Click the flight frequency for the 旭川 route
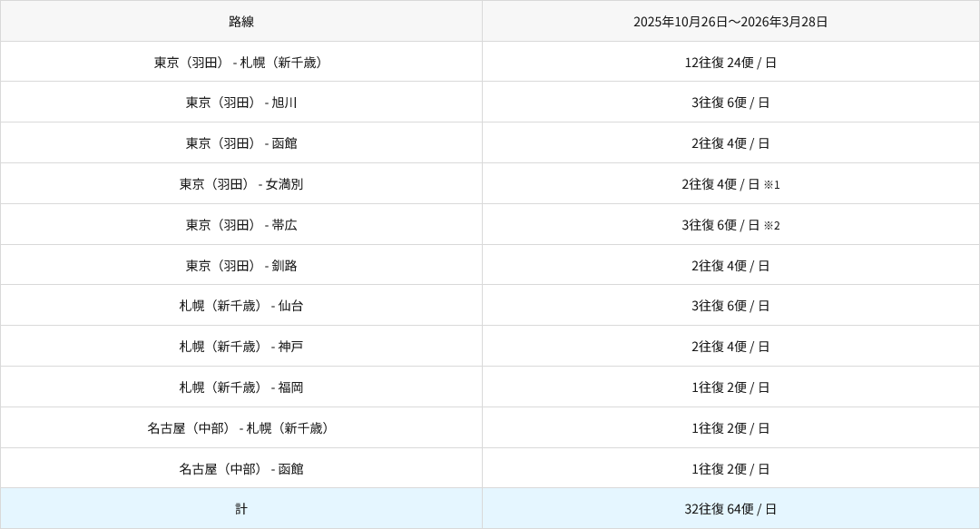Viewport: 980px width, 529px height. (730, 103)
